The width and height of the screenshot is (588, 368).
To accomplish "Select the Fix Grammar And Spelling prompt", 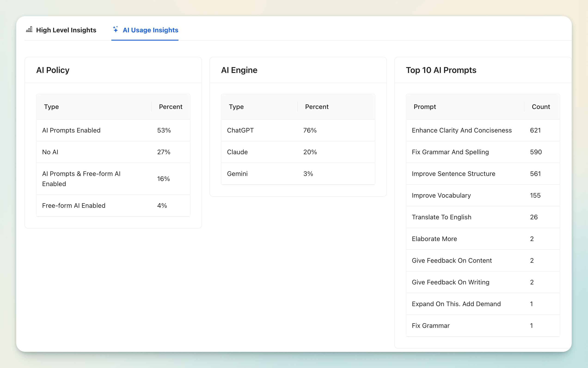I will 450,152.
